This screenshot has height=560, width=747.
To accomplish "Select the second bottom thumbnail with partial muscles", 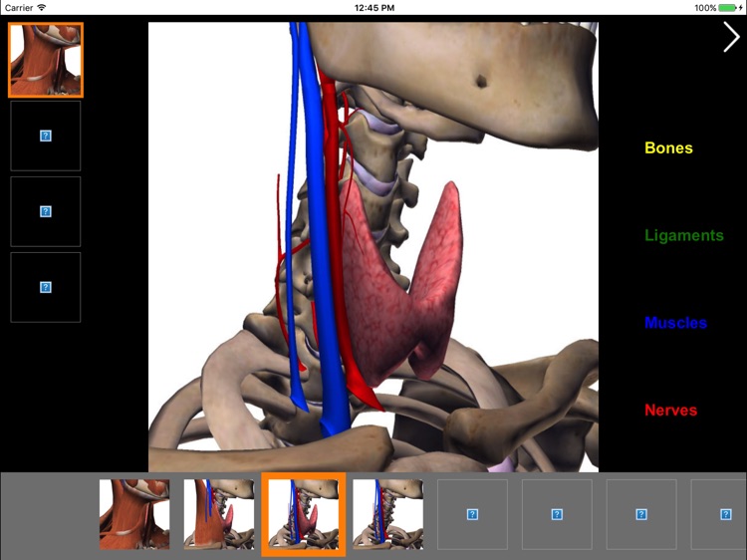I will [218, 514].
